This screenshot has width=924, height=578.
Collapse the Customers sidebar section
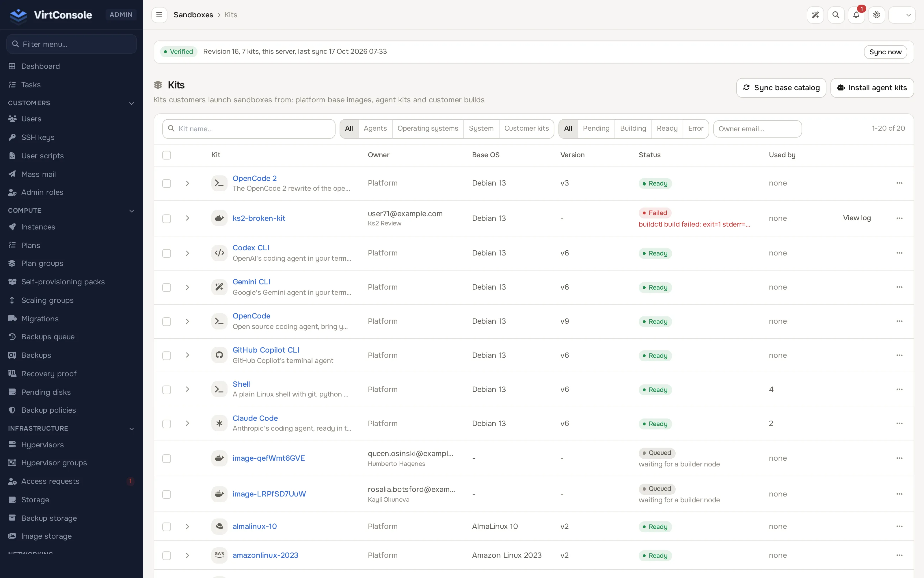coord(71,103)
